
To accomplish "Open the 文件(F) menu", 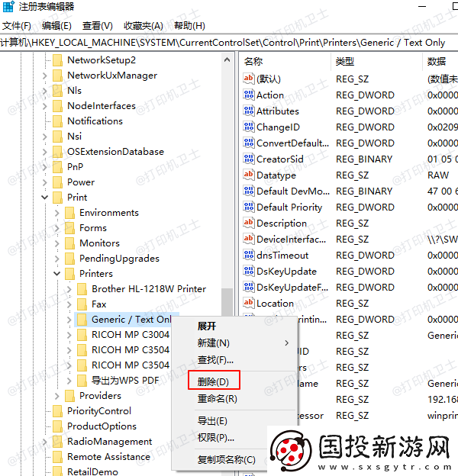I will click(17, 26).
